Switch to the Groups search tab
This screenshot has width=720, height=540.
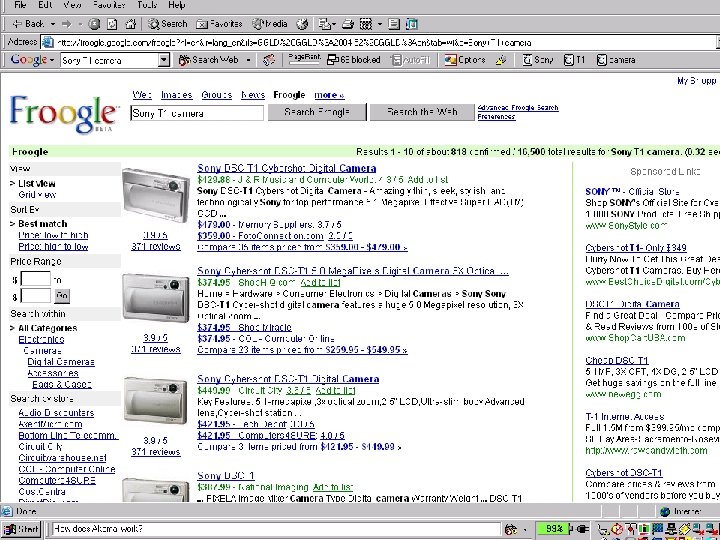tap(216, 95)
